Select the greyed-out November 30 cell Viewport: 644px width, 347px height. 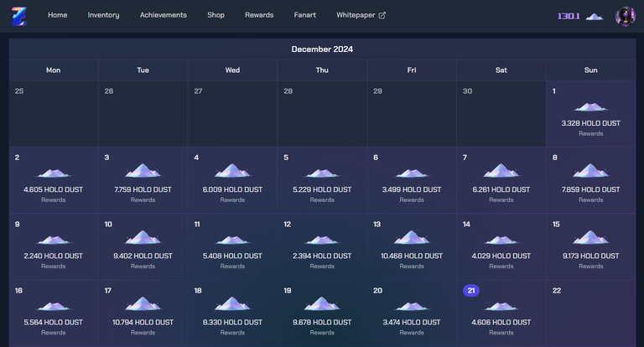point(501,114)
